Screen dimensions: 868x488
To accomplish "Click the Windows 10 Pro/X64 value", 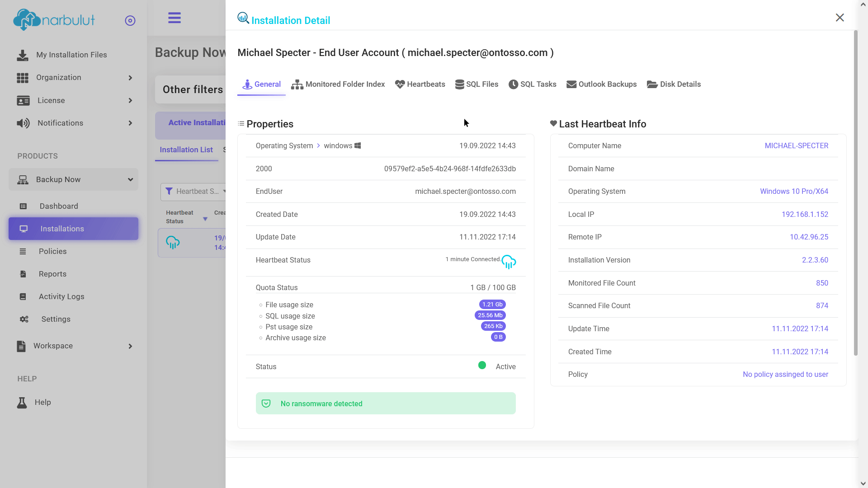I will pos(794,191).
